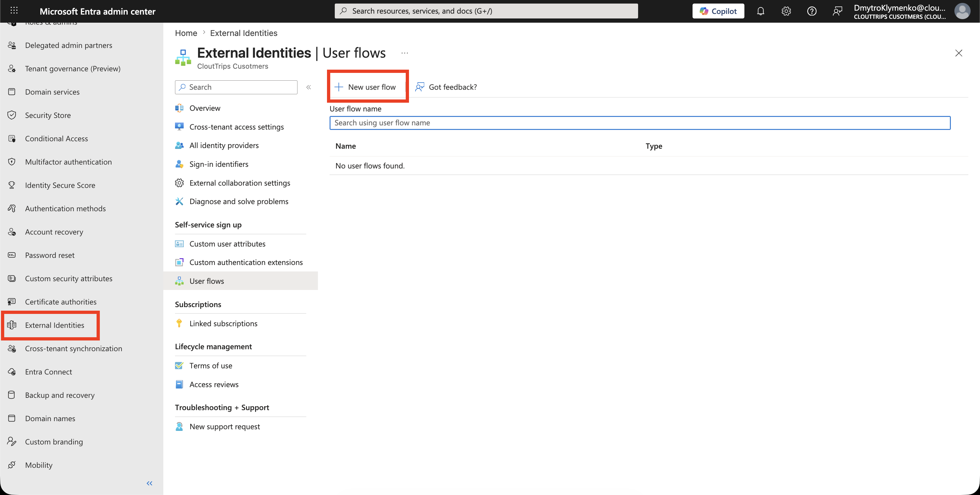980x495 pixels.
Task: Click the Authentication methods icon
Action: pos(12,208)
